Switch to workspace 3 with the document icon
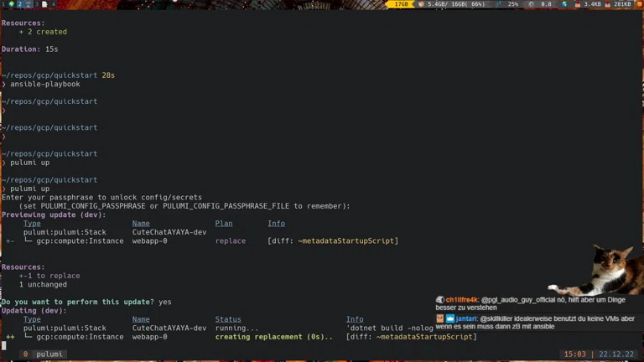 [x=40, y=4]
